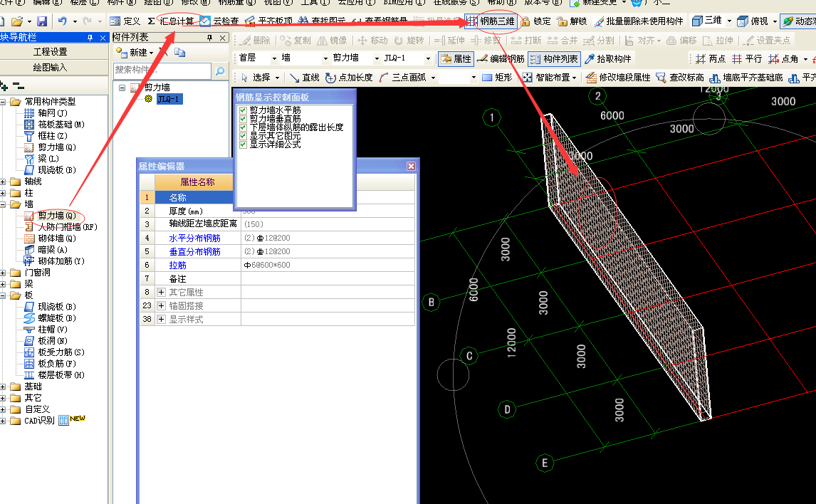
Task: Select 三点画弧 three-point arc tool
Action: point(403,78)
